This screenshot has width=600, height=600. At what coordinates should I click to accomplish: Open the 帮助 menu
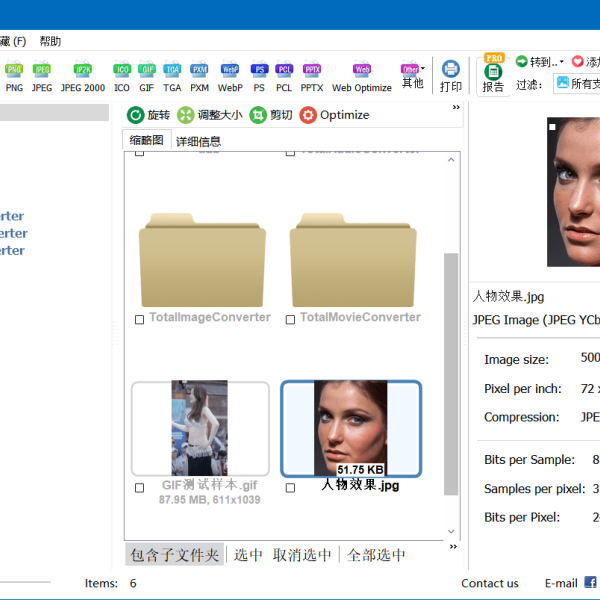pos(50,41)
